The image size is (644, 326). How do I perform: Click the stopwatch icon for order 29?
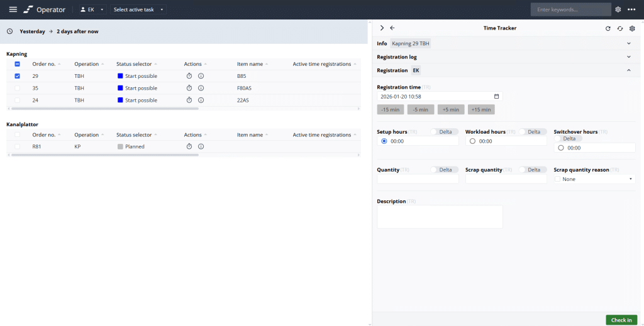189,76
